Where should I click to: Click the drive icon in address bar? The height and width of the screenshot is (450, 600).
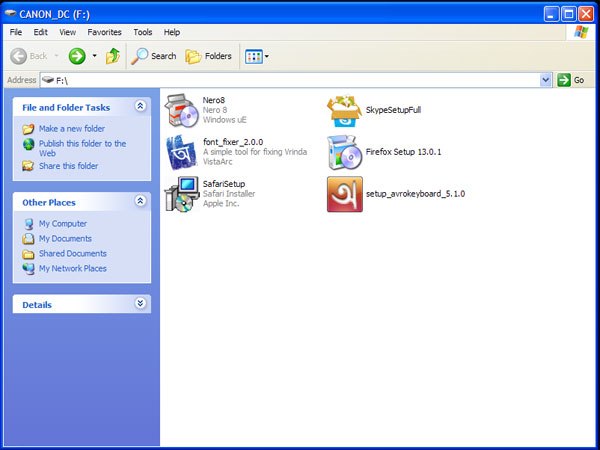48,80
